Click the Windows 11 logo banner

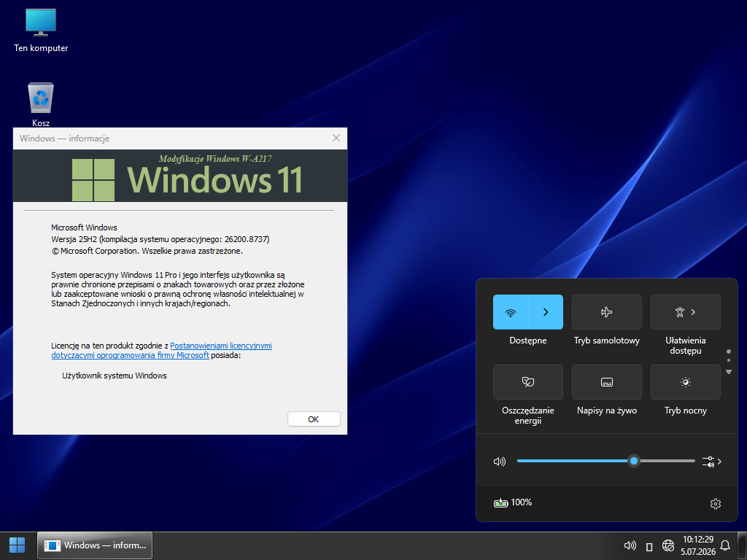[180, 176]
